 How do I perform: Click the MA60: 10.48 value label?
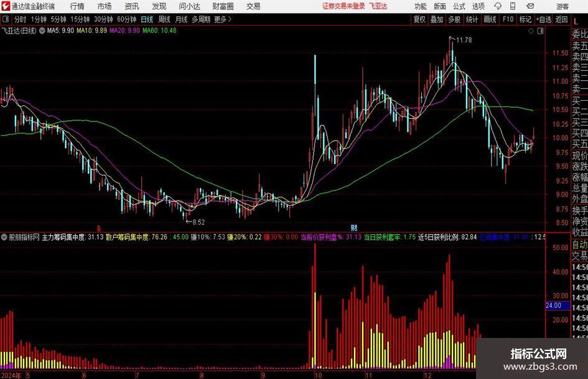click(x=159, y=30)
